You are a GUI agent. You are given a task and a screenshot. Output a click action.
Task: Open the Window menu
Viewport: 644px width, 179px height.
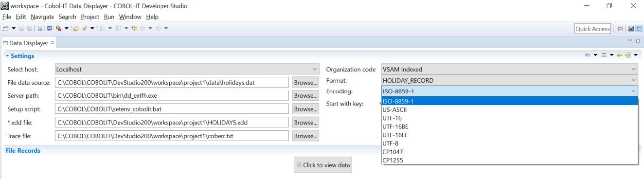pyautogui.click(x=130, y=17)
